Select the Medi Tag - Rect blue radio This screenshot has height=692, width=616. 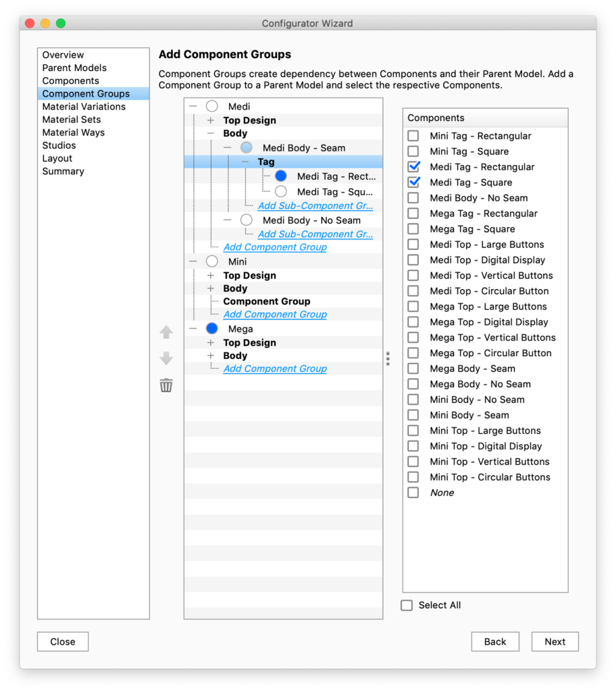tap(281, 176)
